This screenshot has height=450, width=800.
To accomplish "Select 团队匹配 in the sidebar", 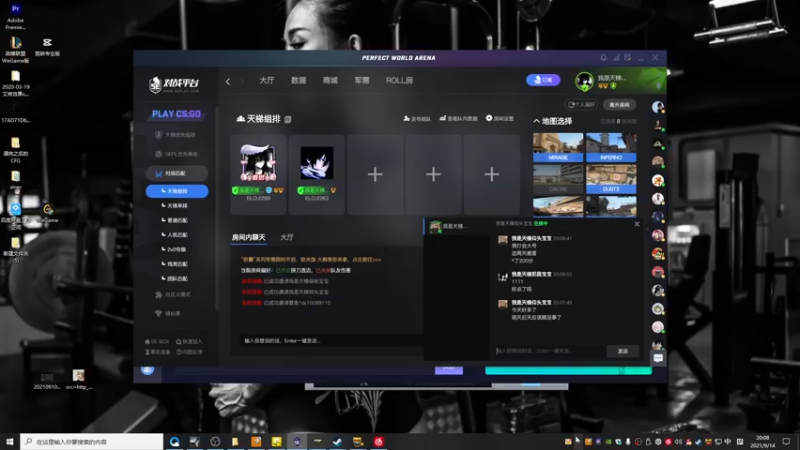I will 175,279.
